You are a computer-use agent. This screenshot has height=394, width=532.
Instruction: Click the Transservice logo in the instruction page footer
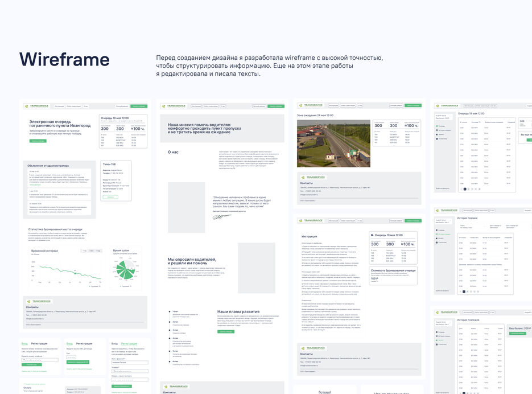pos(313,348)
